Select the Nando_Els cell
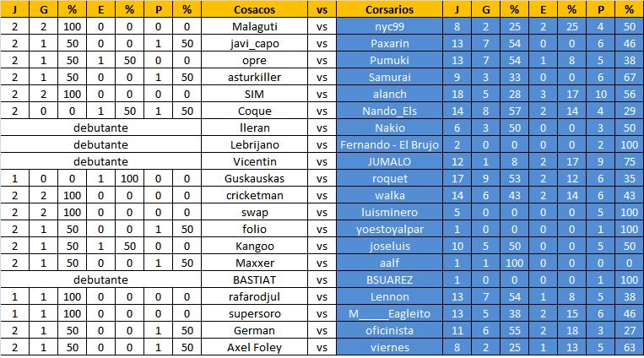Image resolution: width=644 pixels, height=358 pixels. coord(389,111)
